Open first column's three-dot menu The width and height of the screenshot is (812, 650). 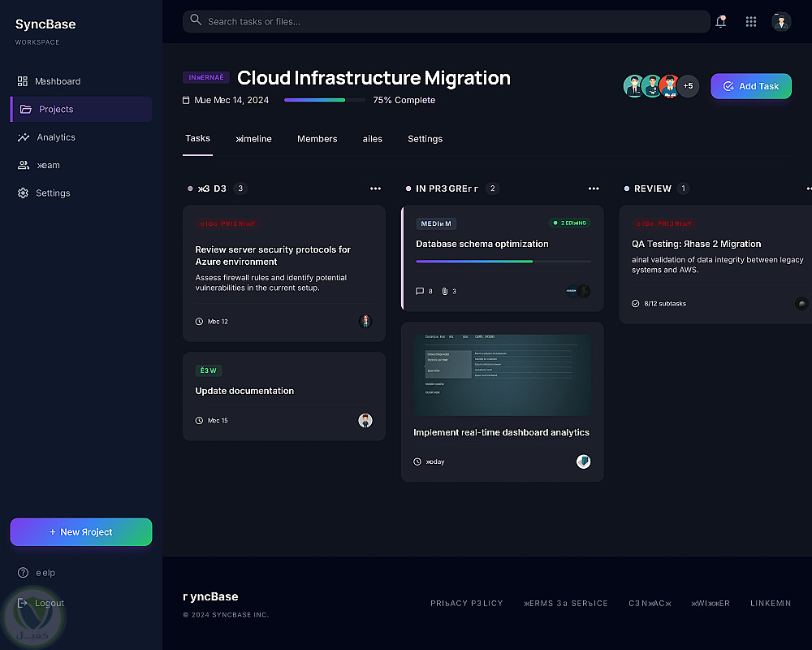375,188
